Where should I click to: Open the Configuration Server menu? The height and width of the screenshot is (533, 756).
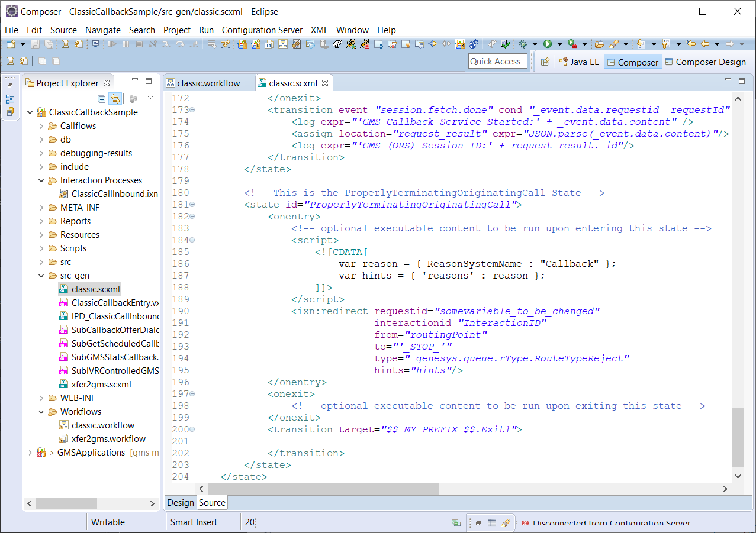[262, 30]
